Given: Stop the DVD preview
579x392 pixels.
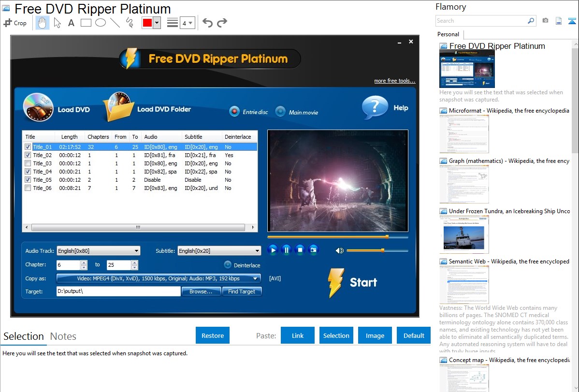Looking at the screenshot, I should click(300, 250).
